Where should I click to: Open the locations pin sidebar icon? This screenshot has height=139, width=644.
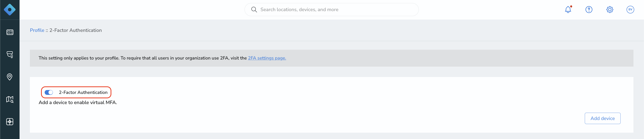click(10, 77)
